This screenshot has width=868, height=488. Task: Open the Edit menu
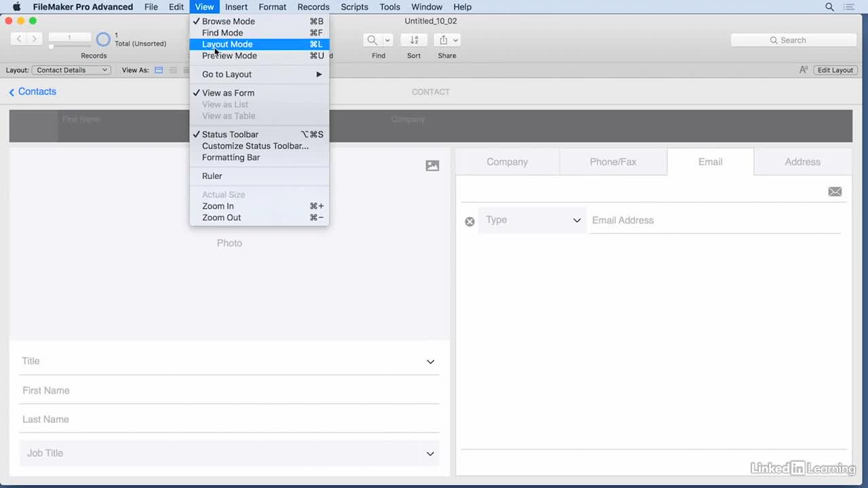pyautogui.click(x=176, y=7)
